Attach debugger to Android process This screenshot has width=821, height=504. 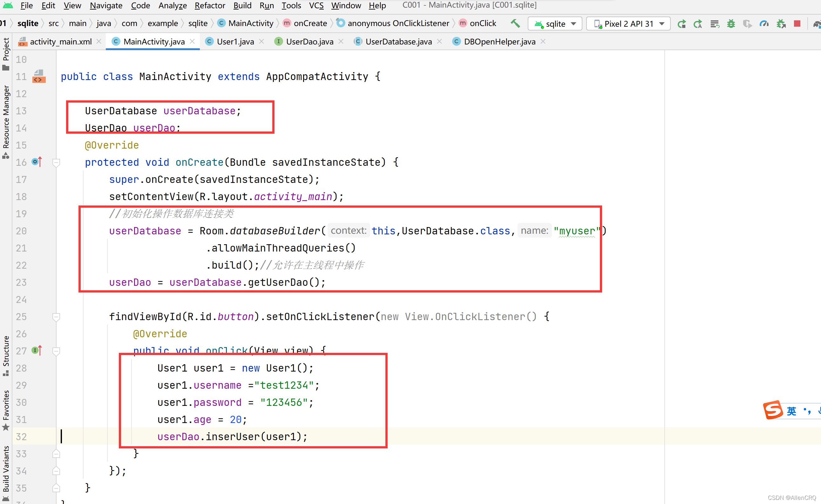(781, 24)
